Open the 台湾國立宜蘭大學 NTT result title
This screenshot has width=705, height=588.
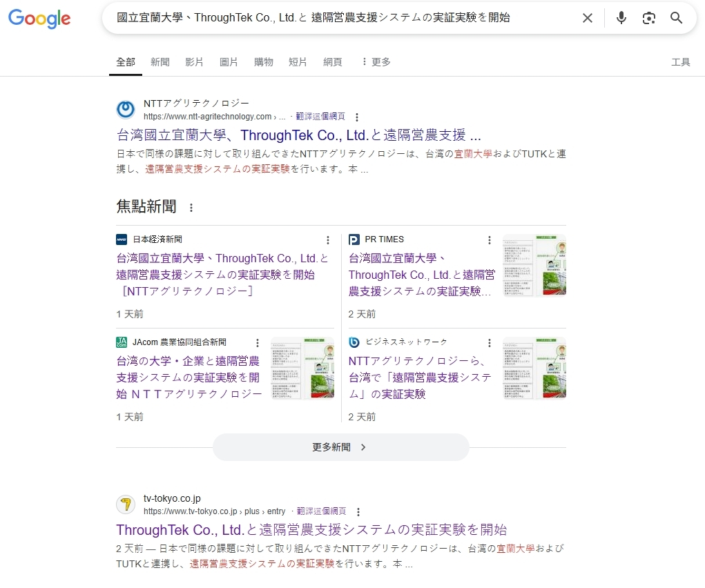[x=298, y=135]
